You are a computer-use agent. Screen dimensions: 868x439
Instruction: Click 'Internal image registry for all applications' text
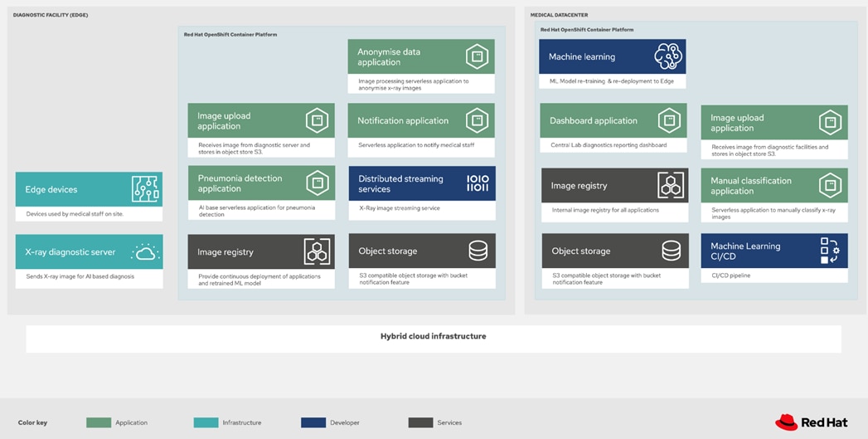click(x=605, y=211)
